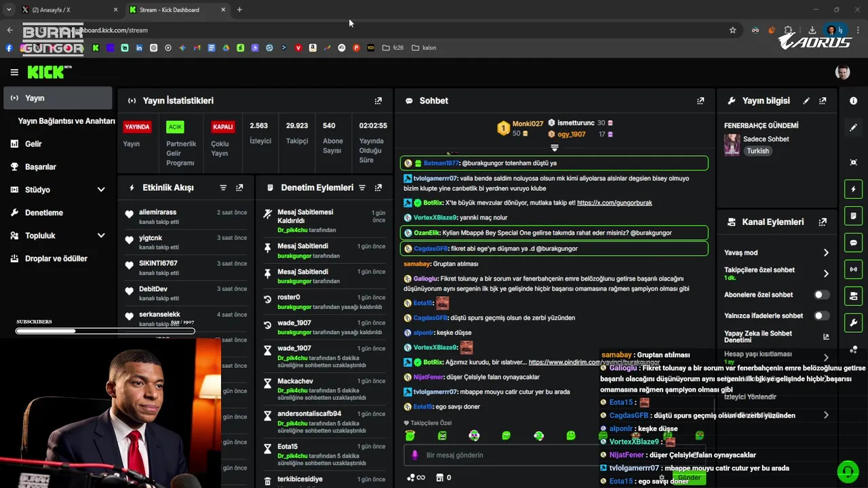The height and width of the screenshot is (488, 868).
Task: Toggle the chat bubble widget in right sidebar
Action: (853, 243)
